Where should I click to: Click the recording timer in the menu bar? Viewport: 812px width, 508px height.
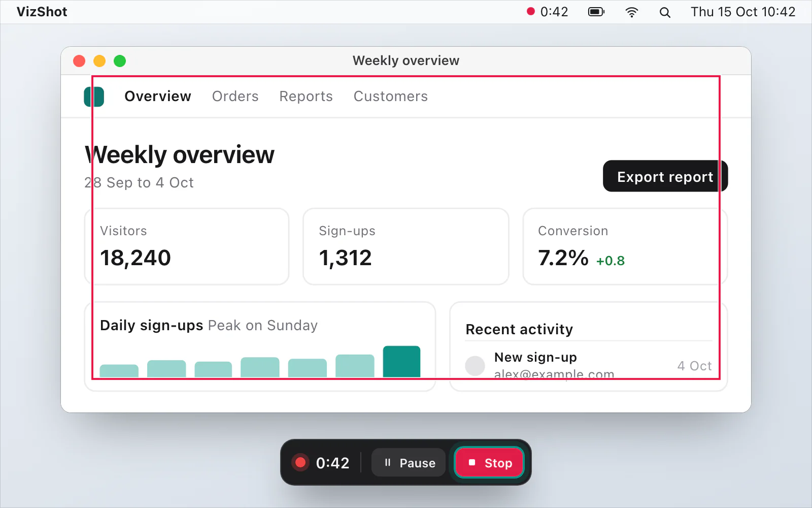(548, 12)
